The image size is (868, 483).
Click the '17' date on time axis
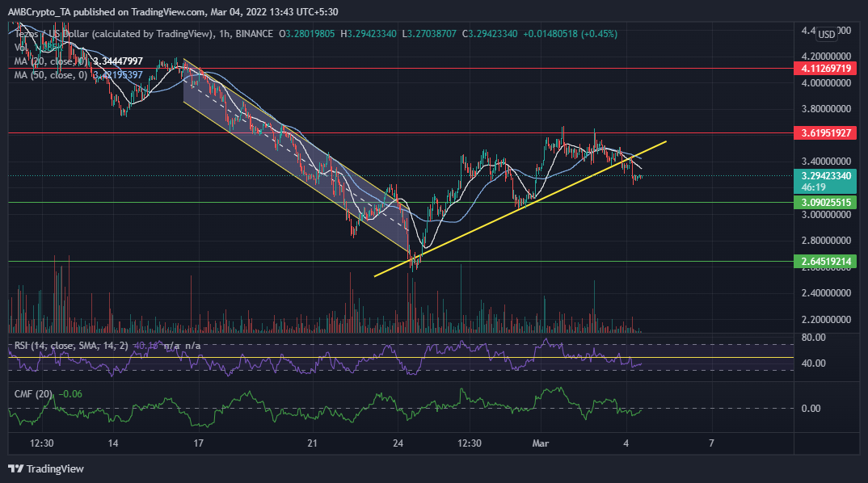tap(197, 443)
